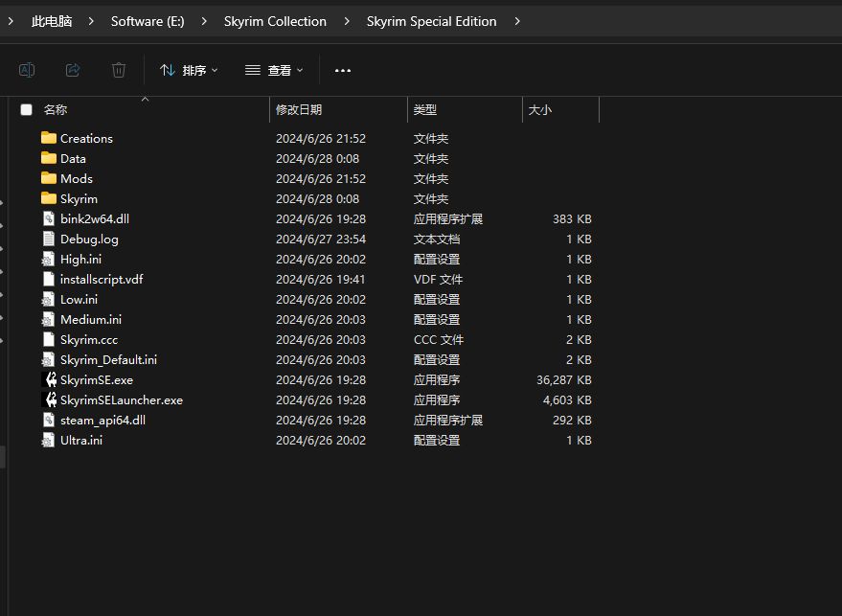Click the Share toolbar icon
Viewport: 842px width, 616px height.
(x=73, y=70)
